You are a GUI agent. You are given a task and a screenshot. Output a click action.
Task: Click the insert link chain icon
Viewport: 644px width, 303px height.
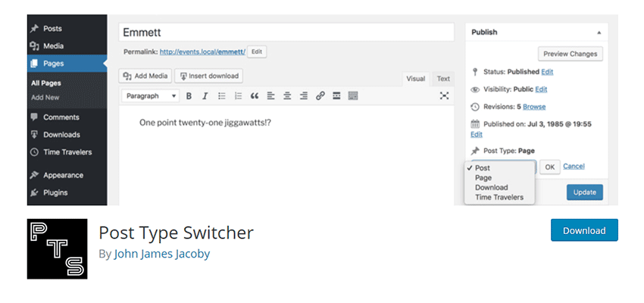tap(320, 96)
